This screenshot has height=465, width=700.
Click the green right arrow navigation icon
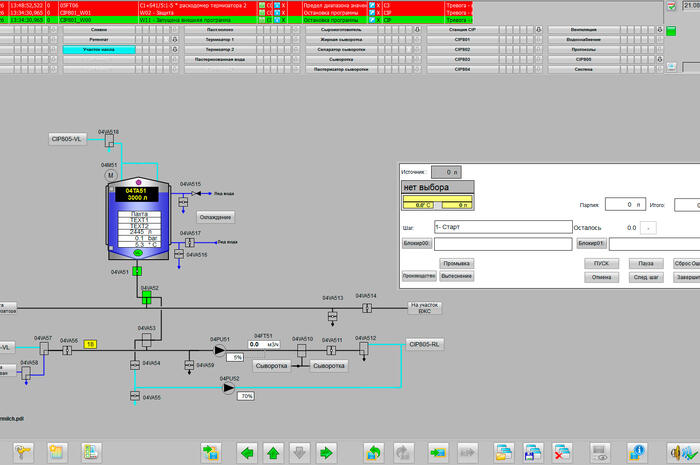326,453
